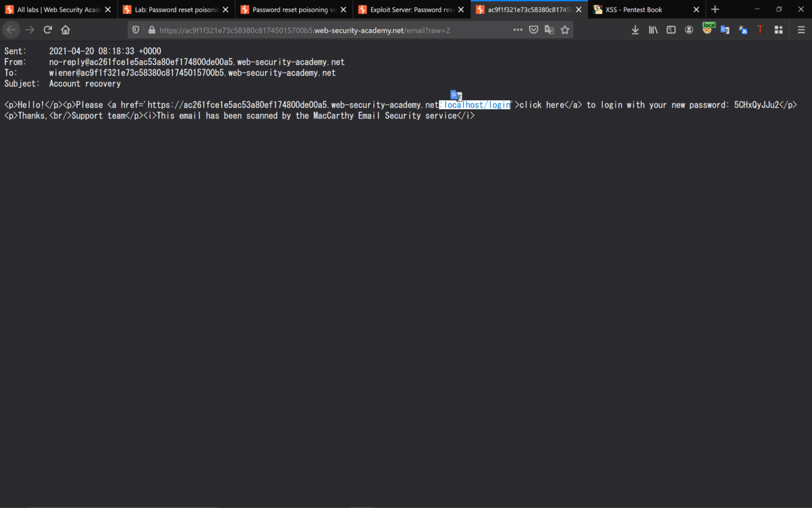The image size is (812, 508).
Task: Open the 'Password reset poisoning via' tab
Action: coord(294,9)
